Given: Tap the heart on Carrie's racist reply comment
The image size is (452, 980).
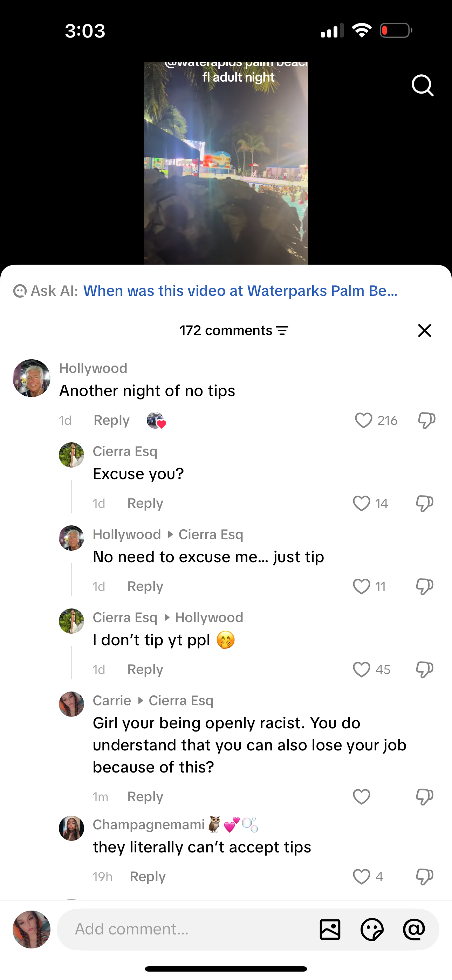Looking at the screenshot, I should [x=362, y=797].
